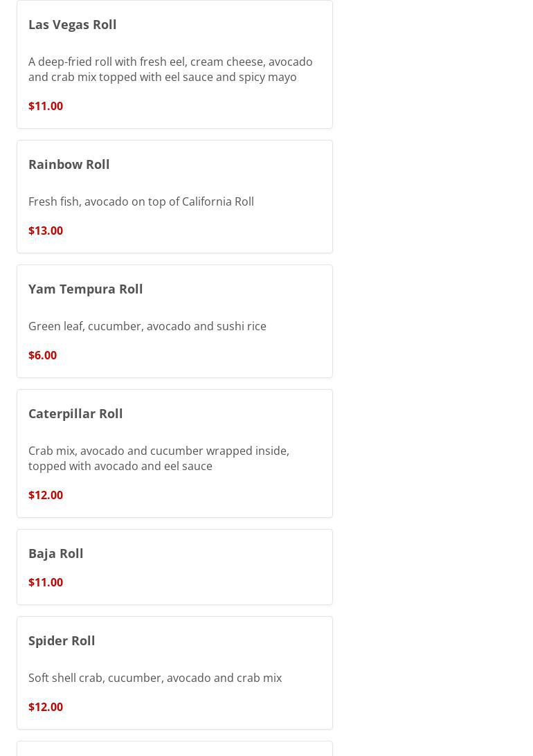Image resolution: width=533 pixels, height=756 pixels.
Task: Open the Spider Roll title
Action: pos(62,640)
